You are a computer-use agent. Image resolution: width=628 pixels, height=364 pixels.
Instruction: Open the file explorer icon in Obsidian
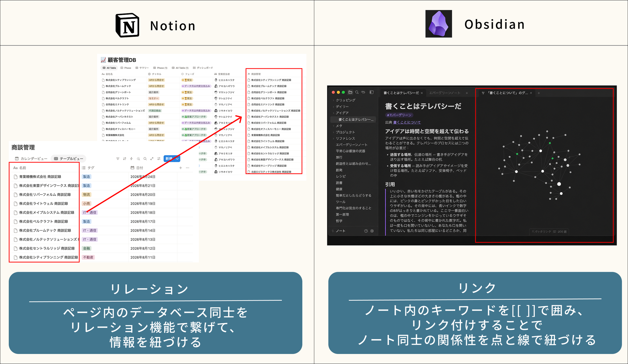point(350,92)
